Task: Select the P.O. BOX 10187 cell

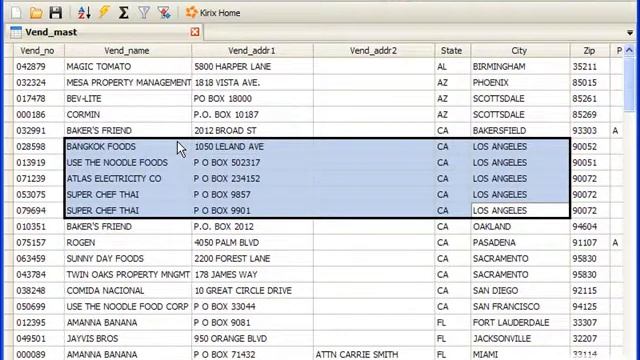Action: [252, 115]
